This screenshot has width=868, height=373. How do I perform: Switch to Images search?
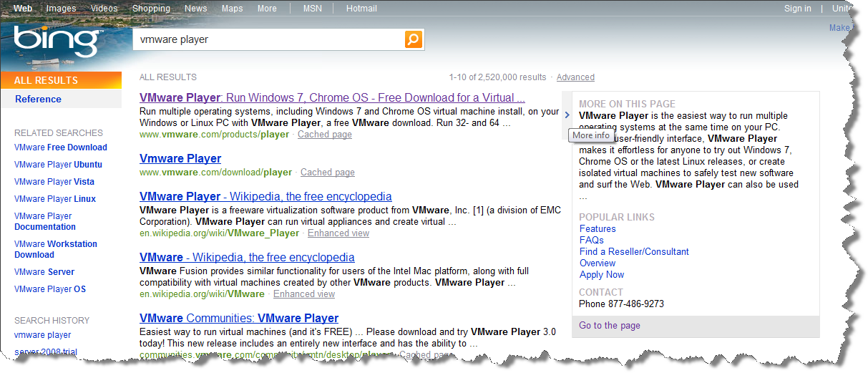pyautogui.click(x=62, y=9)
